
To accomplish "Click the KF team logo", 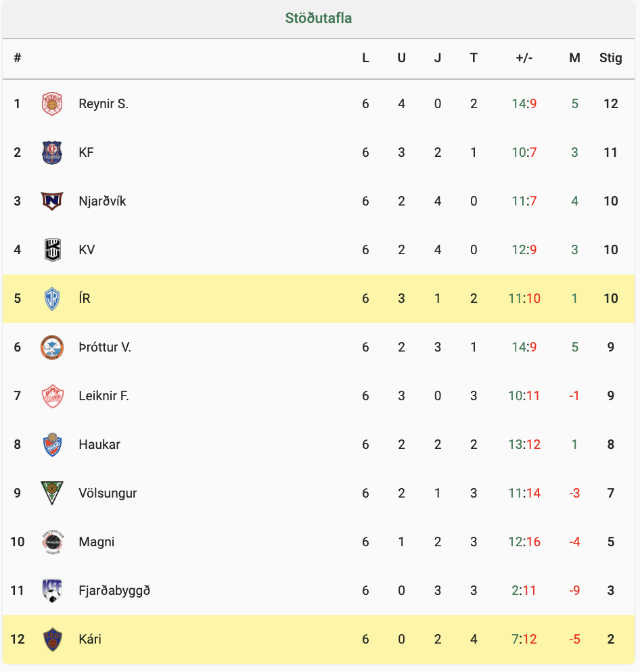I will tap(52, 153).
